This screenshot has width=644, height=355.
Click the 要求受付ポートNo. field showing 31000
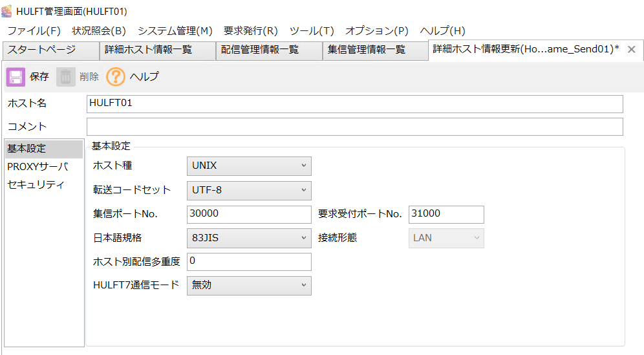[446, 215]
